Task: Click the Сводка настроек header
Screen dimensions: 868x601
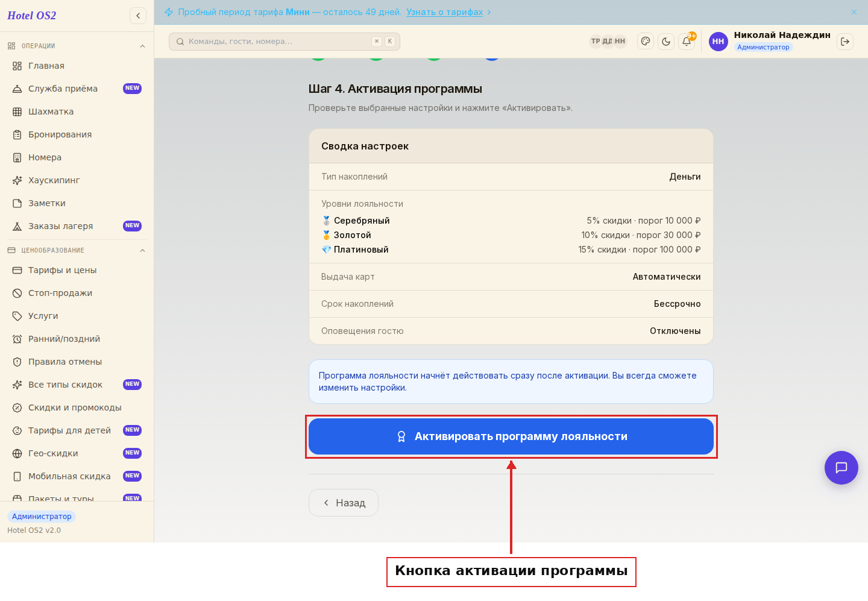Action: (511, 146)
